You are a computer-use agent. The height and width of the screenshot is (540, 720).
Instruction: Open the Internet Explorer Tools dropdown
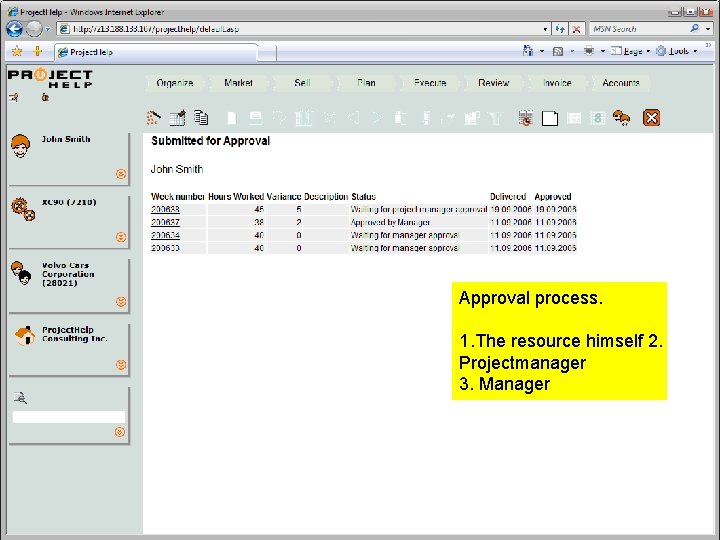click(x=677, y=51)
